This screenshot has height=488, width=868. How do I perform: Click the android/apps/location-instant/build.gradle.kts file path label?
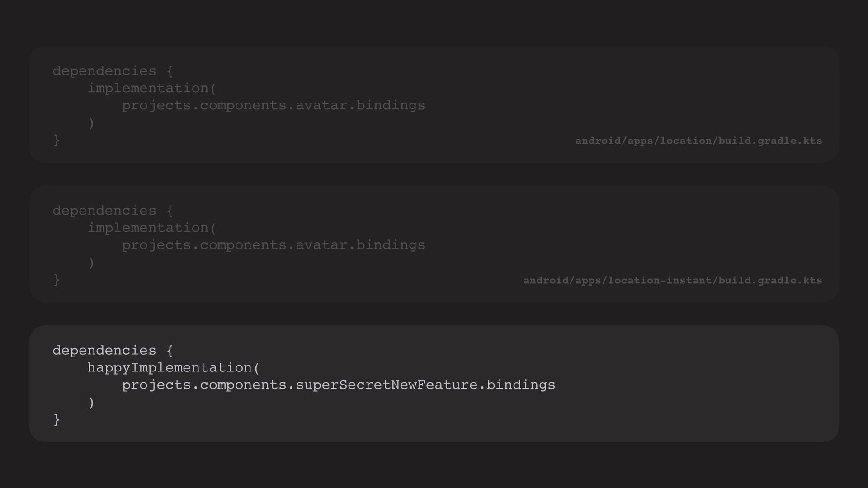(672, 281)
